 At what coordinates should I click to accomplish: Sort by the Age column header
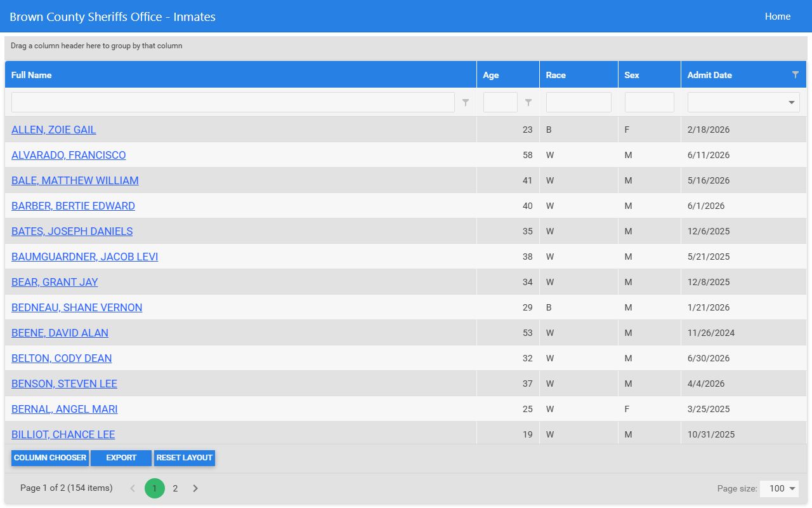click(508, 75)
